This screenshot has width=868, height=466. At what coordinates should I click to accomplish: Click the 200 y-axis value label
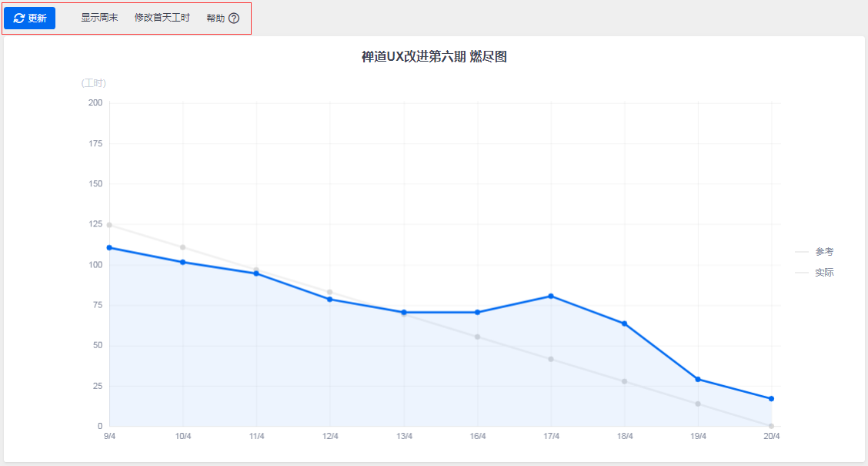click(95, 102)
